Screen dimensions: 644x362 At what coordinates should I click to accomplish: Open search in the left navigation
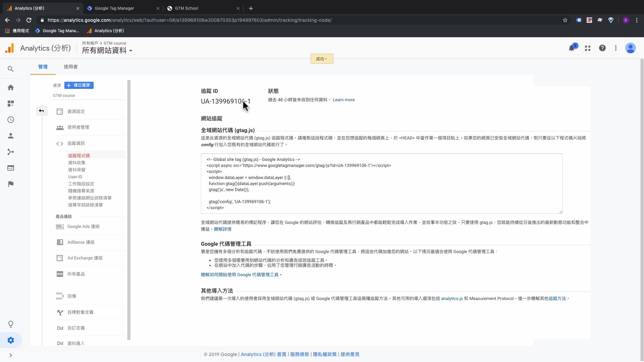point(11,69)
